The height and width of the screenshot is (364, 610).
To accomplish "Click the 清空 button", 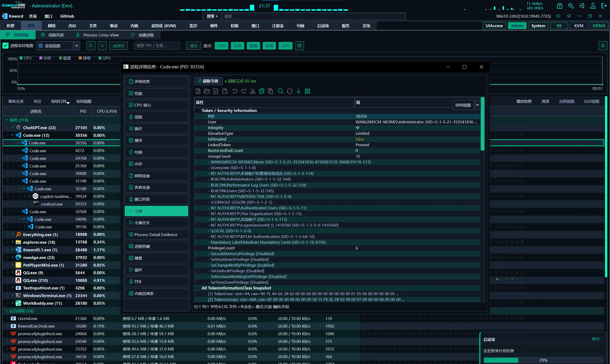I will 193,46.
